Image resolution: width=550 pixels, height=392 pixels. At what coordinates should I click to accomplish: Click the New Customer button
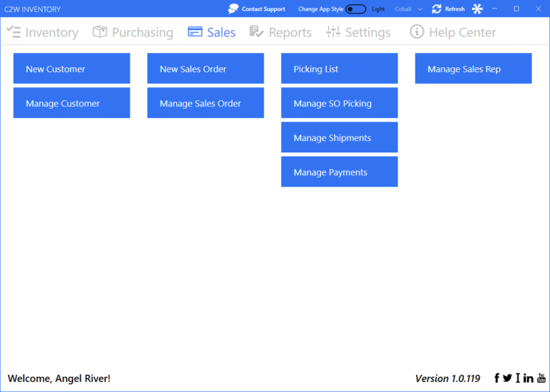tap(72, 69)
